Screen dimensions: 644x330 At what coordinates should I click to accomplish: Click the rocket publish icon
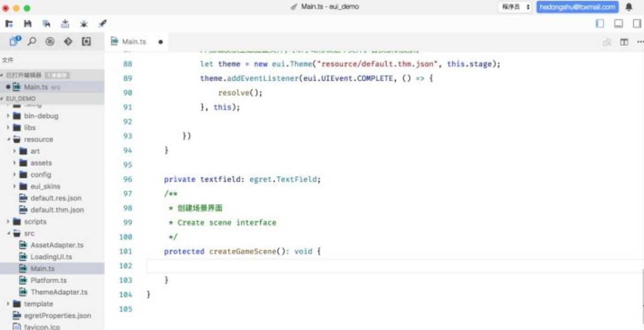pos(102,24)
